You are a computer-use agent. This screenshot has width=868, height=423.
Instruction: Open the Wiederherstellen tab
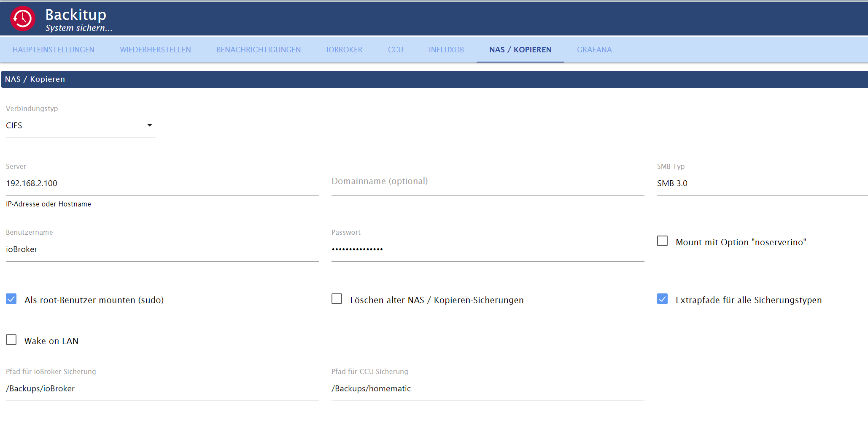click(x=156, y=50)
